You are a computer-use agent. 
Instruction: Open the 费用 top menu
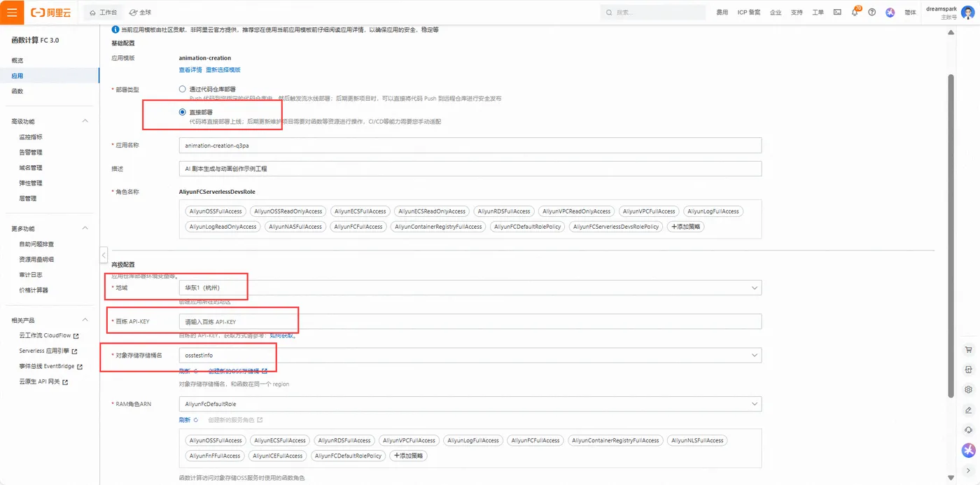pos(722,13)
